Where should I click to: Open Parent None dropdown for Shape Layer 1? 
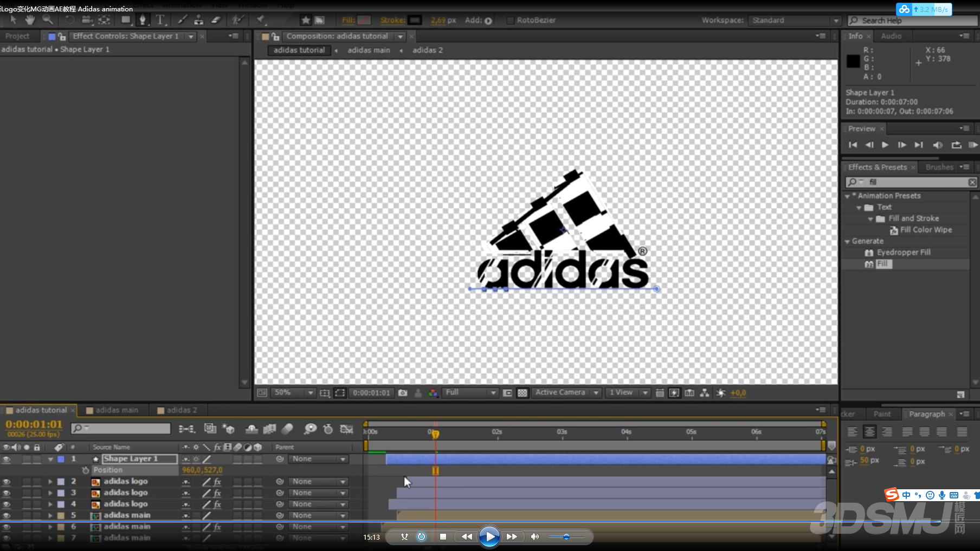(x=318, y=459)
